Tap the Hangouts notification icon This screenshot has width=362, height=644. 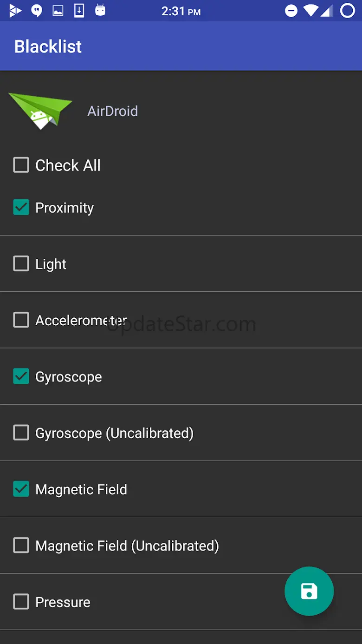pyautogui.click(x=37, y=11)
